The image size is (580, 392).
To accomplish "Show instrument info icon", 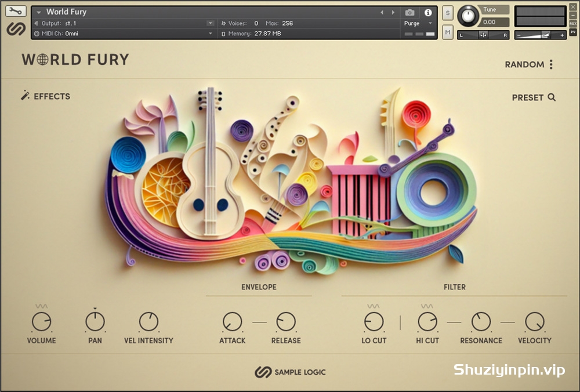I will 428,13.
